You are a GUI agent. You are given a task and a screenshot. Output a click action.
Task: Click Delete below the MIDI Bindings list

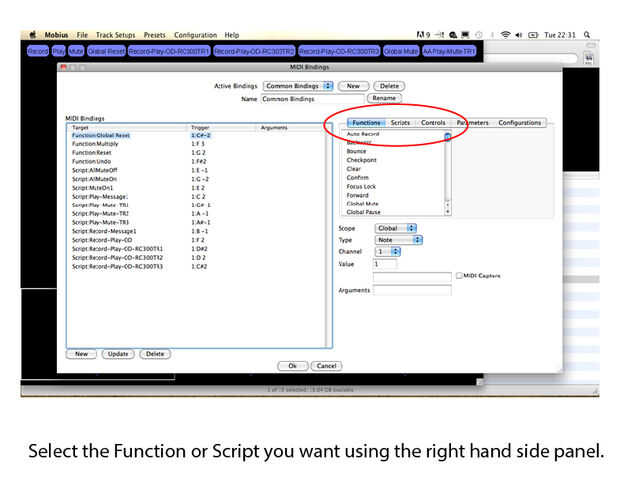click(155, 354)
